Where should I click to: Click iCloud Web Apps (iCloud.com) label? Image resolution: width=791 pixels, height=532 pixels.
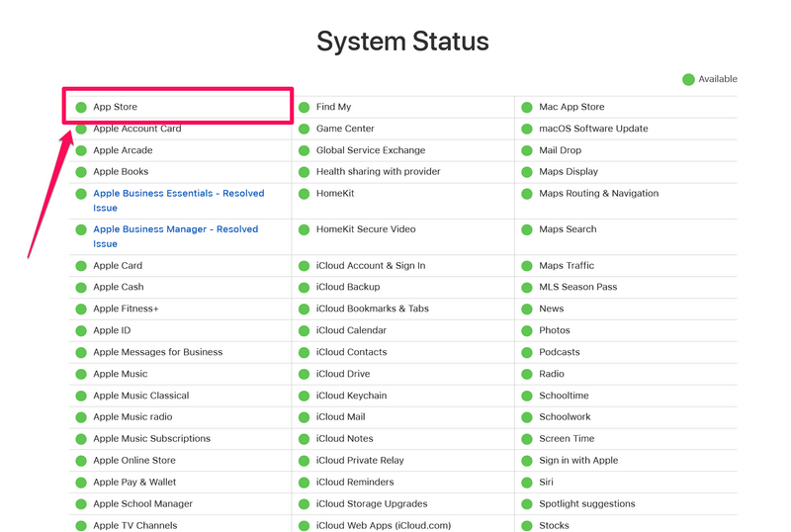[384, 525]
